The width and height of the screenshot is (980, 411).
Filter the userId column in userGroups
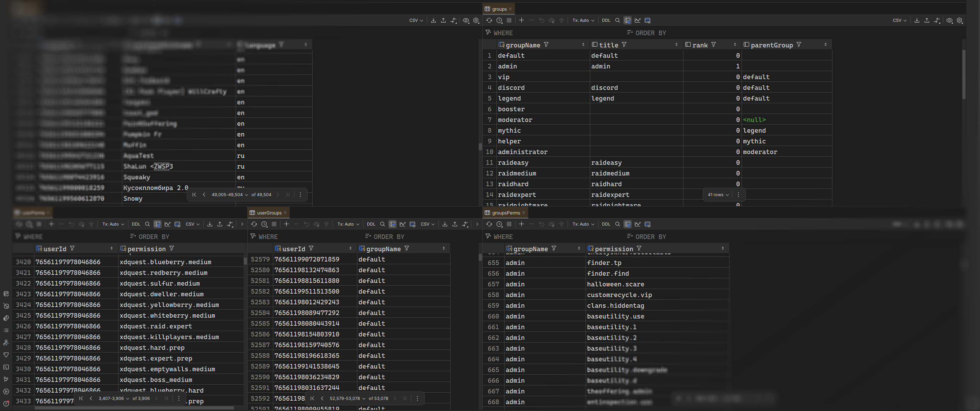311,249
